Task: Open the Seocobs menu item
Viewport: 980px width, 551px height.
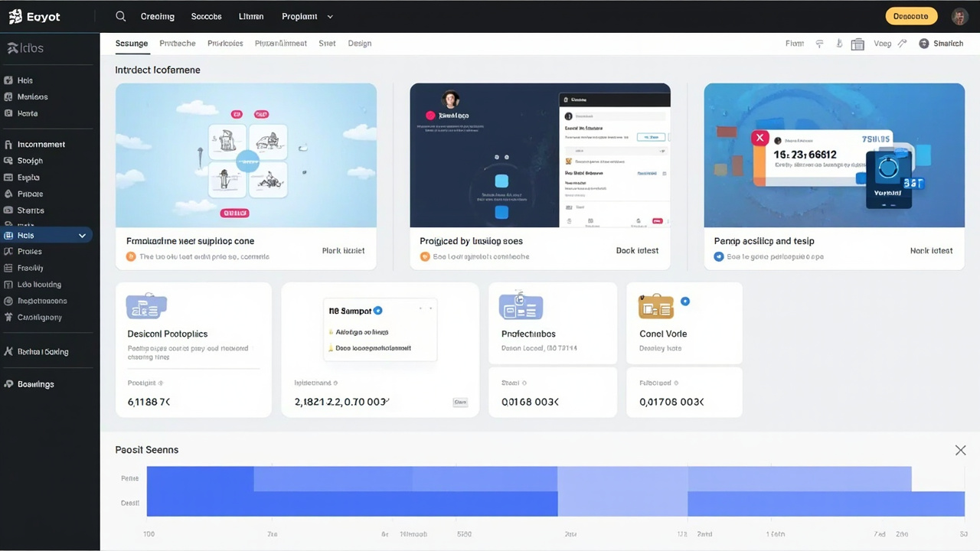Action: 206,16
